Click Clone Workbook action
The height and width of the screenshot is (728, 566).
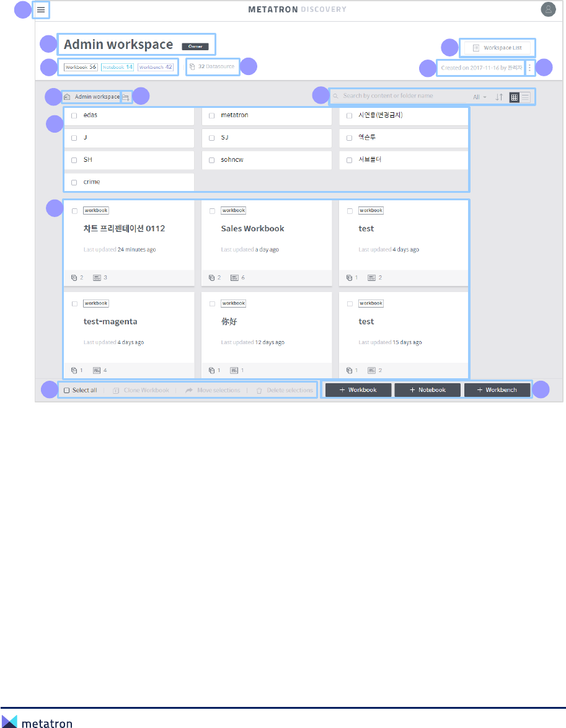pyautogui.click(x=141, y=391)
